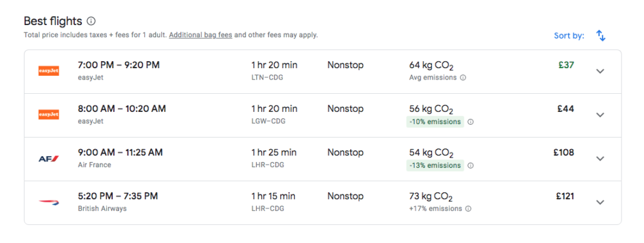The width and height of the screenshot is (644, 243).
Task: Click the Air France logo
Action: click(x=49, y=159)
